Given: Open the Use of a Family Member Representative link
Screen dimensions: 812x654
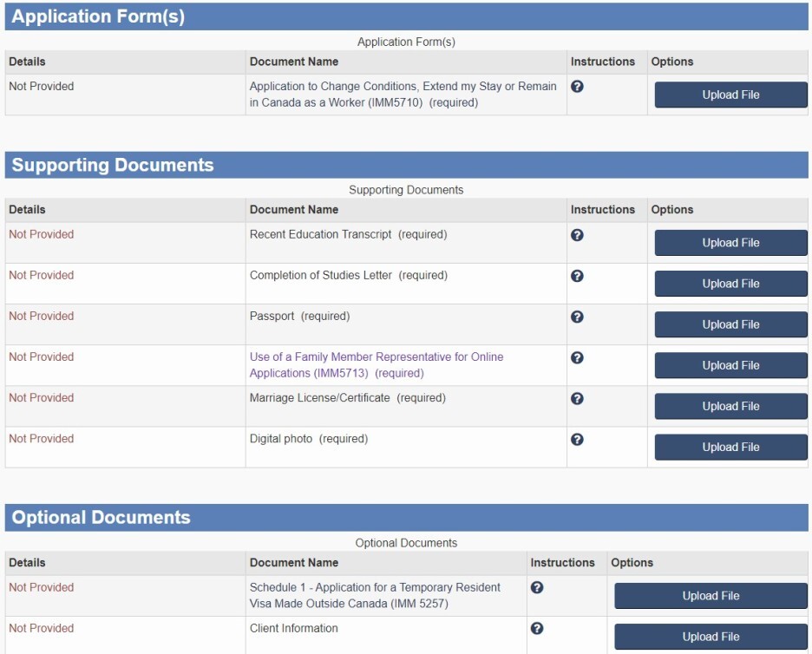Looking at the screenshot, I should pos(377,365).
